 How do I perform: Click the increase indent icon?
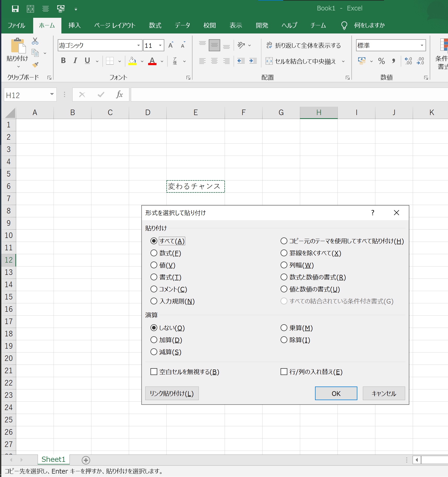tap(253, 61)
